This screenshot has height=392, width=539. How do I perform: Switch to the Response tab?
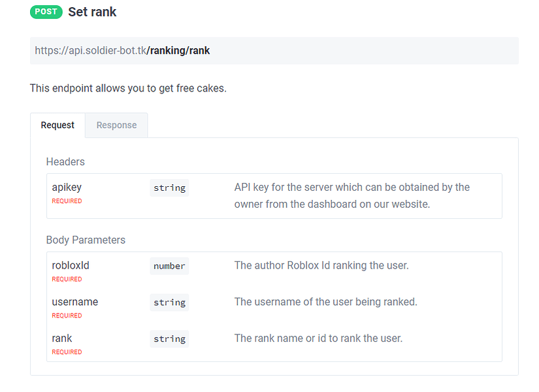point(116,125)
